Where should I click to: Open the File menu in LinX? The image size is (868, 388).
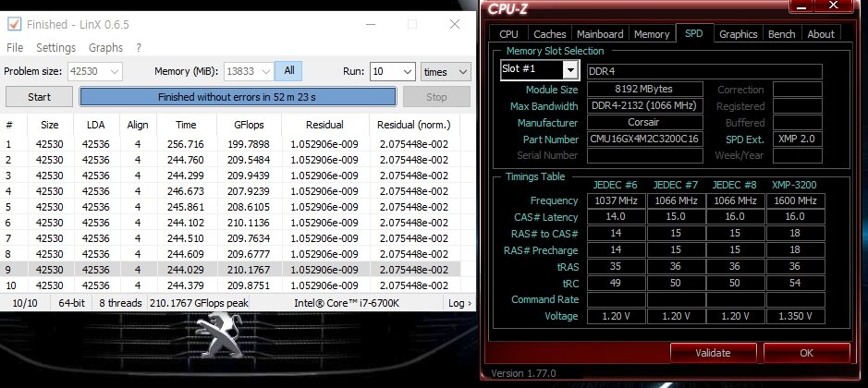tap(15, 48)
